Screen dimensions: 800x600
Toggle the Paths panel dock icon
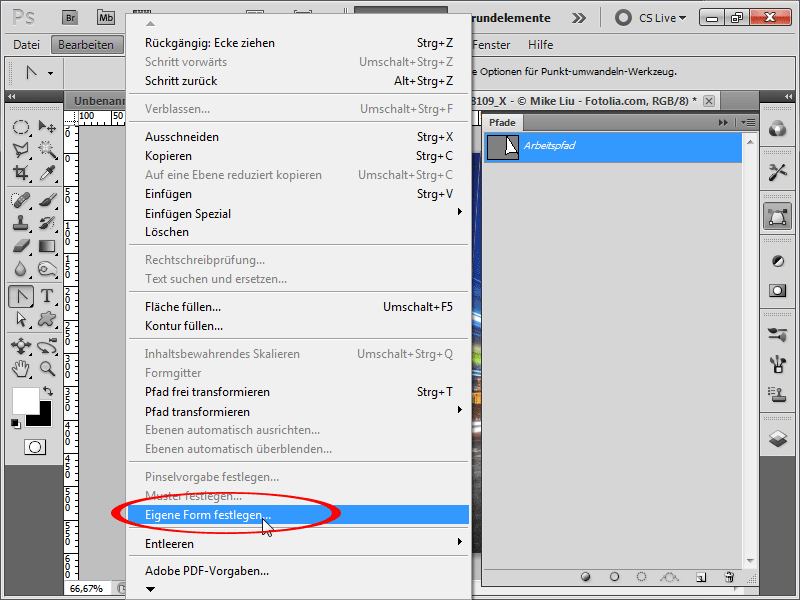[777, 216]
